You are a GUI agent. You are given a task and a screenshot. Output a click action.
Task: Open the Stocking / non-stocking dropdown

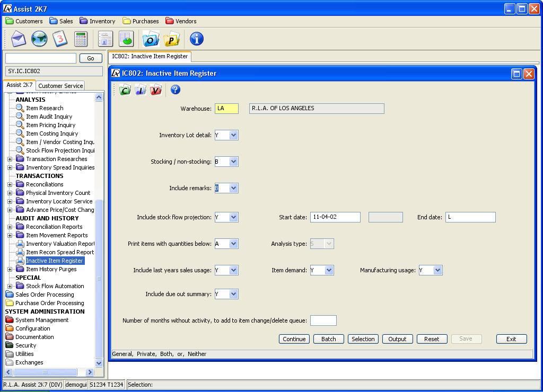coord(233,162)
